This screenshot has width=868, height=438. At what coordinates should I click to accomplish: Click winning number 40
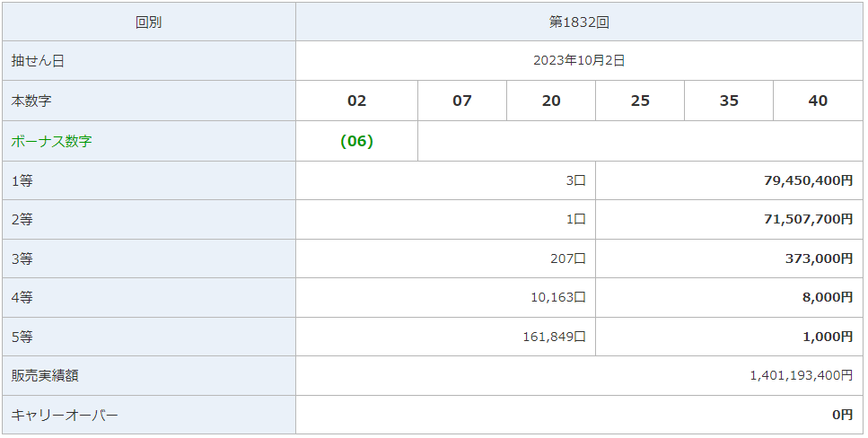pyautogui.click(x=818, y=101)
